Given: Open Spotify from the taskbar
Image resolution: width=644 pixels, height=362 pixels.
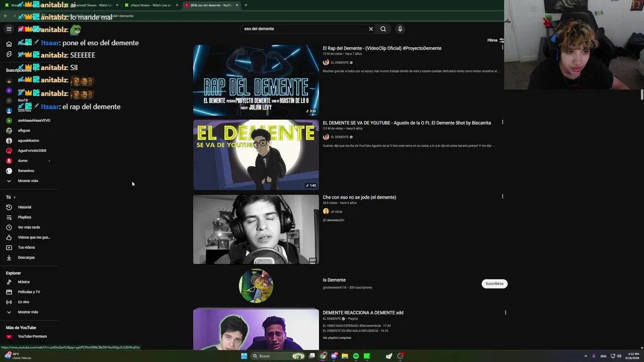Looking at the screenshot, I should pyautogui.click(x=356, y=356).
